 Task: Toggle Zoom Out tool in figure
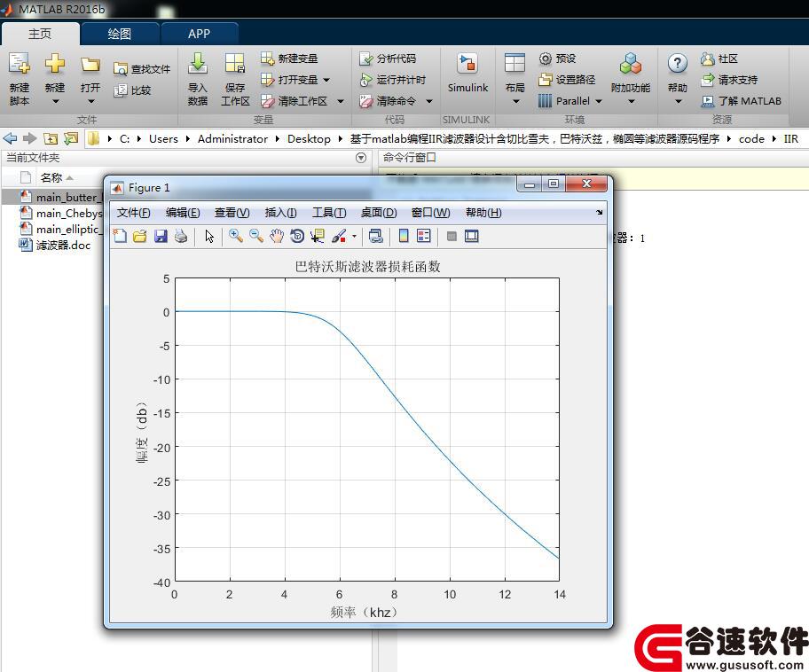pos(256,236)
